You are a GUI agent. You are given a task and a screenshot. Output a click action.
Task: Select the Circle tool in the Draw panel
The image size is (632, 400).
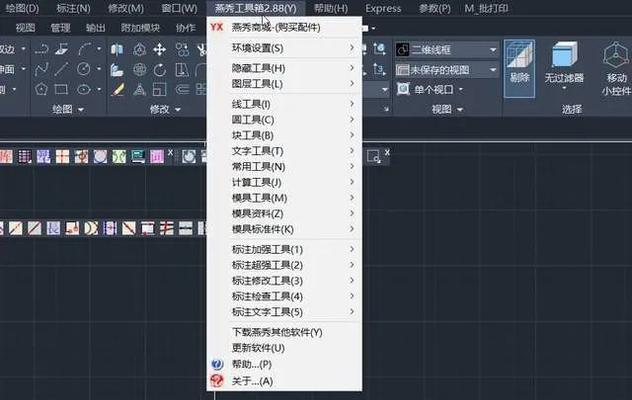pos(84,69)
